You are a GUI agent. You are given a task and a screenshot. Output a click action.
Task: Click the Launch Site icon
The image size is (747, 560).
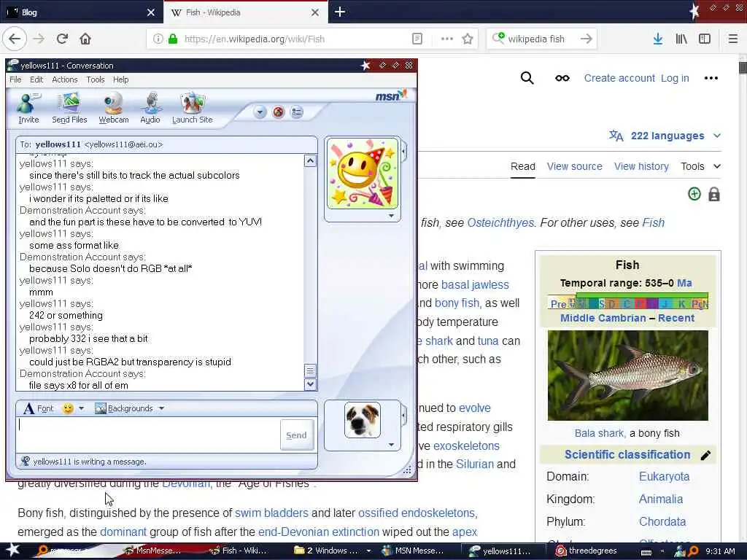click(x=192, y=109)
